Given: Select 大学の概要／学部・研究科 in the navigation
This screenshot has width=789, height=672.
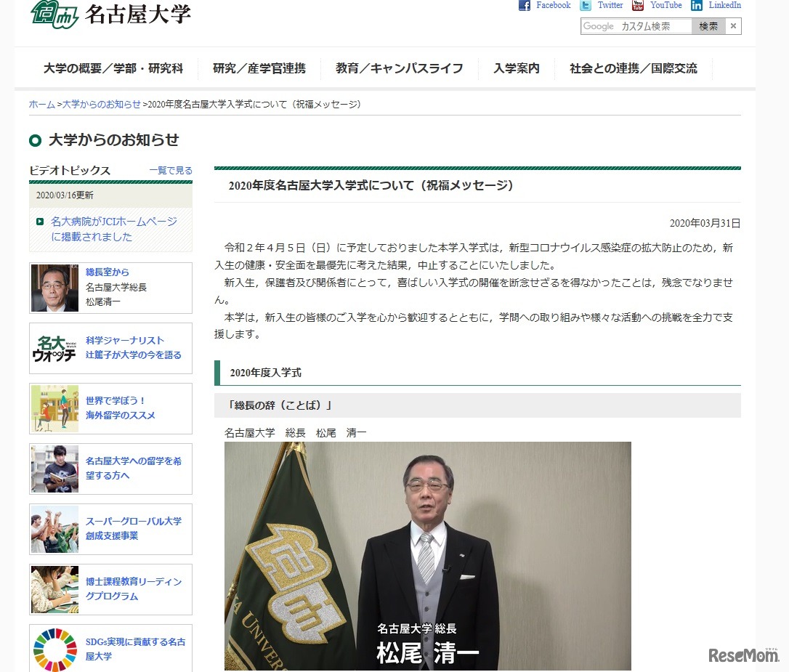Looking at the screenshot, I should (113, 68).
